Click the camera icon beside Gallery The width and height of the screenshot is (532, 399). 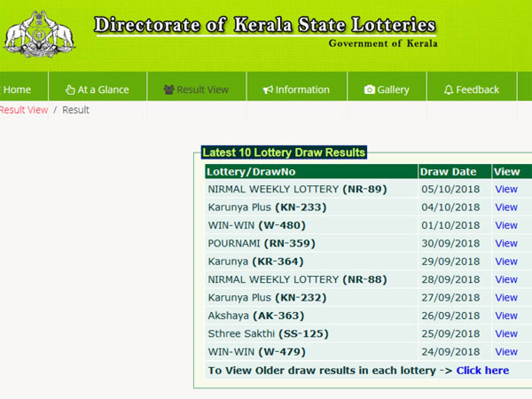(x=369, y=90)
